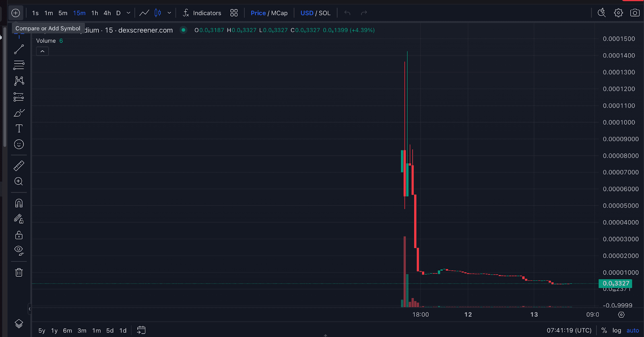Viewport: 644px width, 337px height.
Task: Set date range to 1y
Action: coord(54,331)
